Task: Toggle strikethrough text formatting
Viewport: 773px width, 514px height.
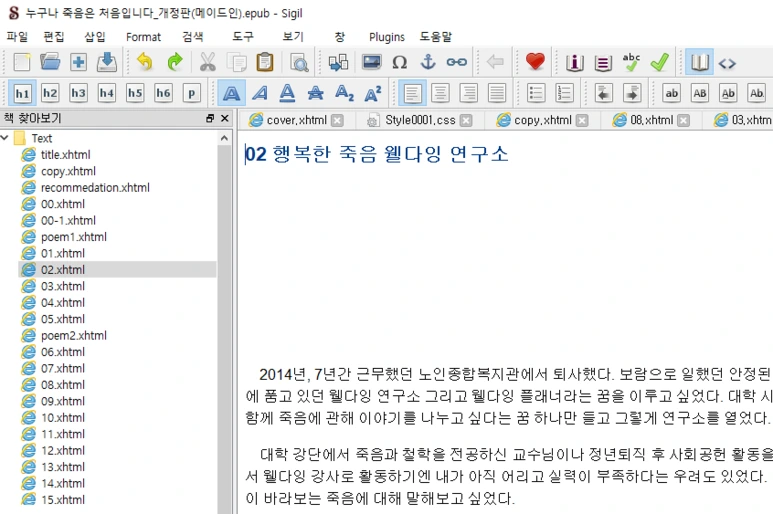Action: (x=316, y=93)
